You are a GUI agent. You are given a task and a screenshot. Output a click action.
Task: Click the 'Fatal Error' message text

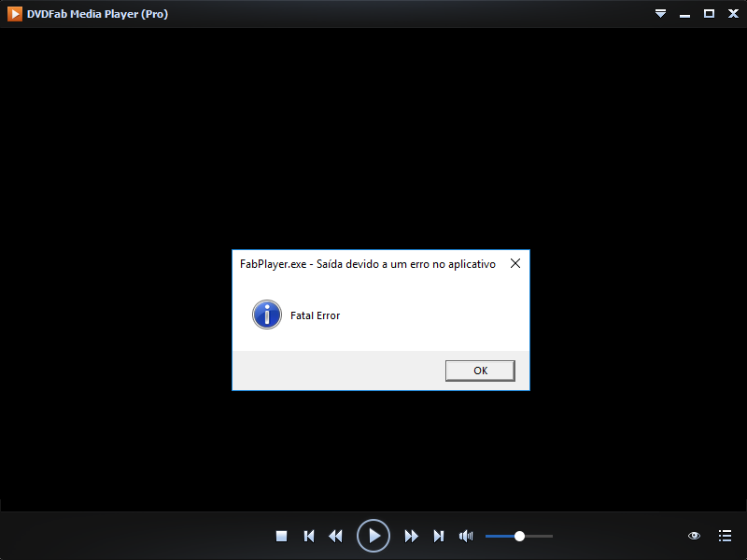(x=315, y=315)
